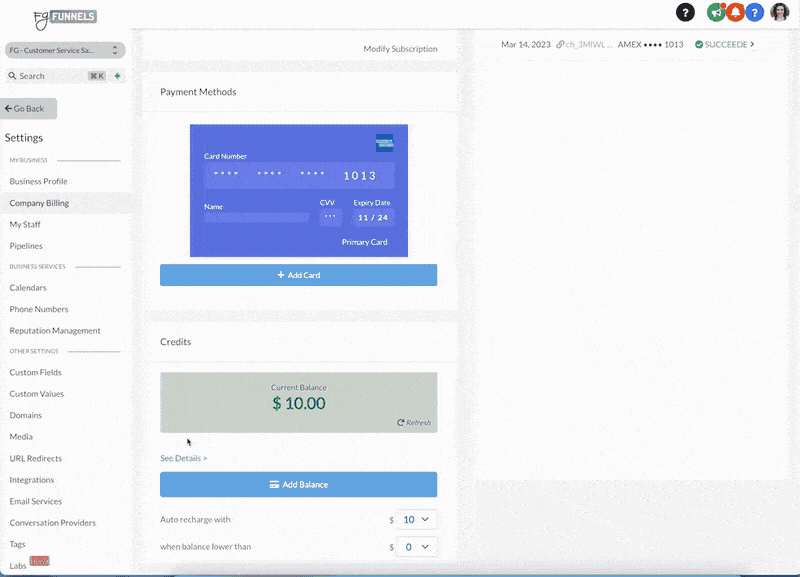Click the primary AMEX card ending 1013

pyautogui.click(x=298, y=190)
